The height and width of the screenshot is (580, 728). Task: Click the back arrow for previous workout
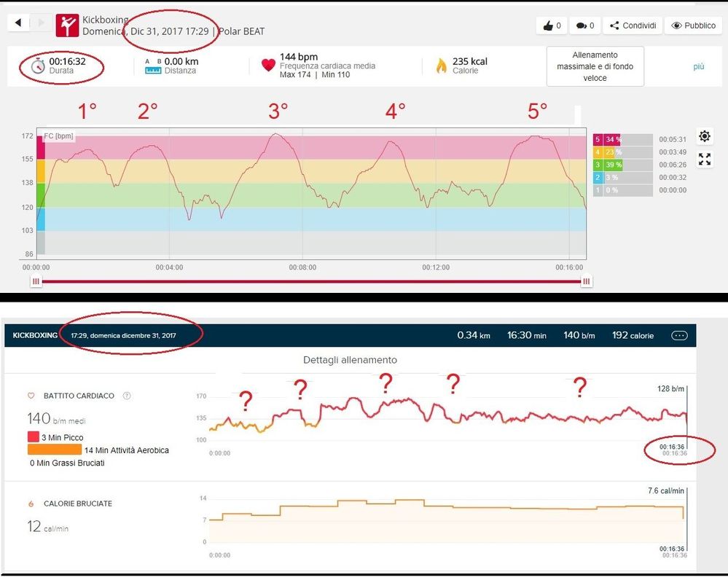[x=18, y=23]
